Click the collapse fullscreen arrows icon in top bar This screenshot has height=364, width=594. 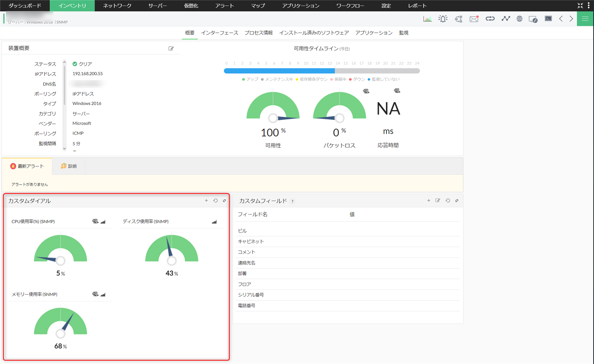coord(580,6)
